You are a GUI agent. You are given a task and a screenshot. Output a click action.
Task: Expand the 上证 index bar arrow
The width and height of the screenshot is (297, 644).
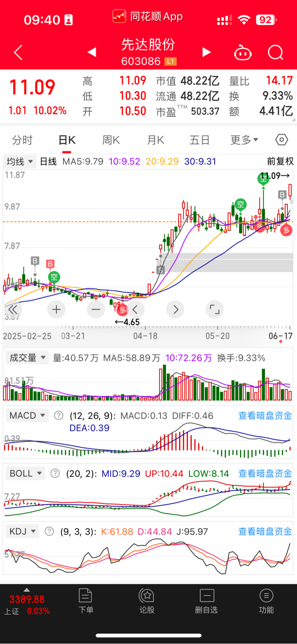(x=26, y=590)
